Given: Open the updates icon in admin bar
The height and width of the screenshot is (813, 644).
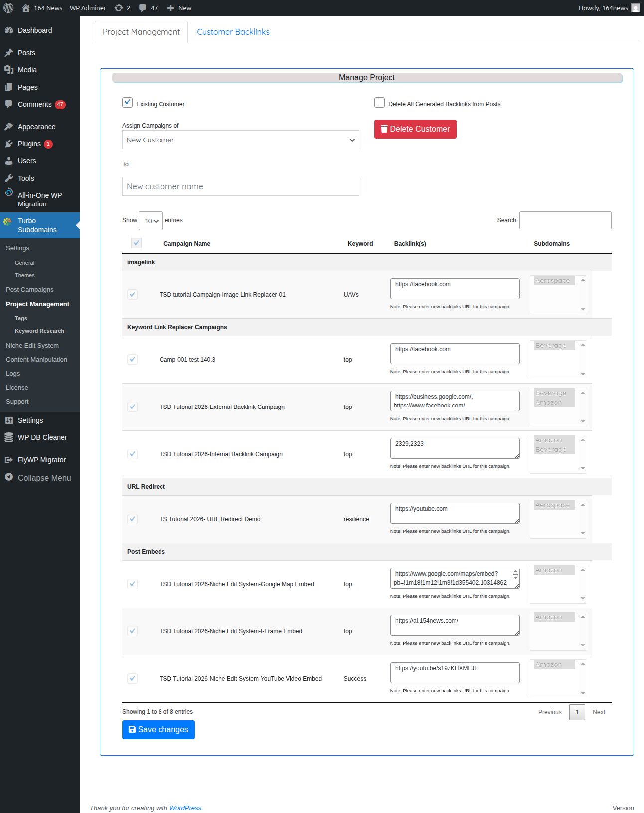Looking at the screenshot, I should pyautogui.click(x=119, y=8).
